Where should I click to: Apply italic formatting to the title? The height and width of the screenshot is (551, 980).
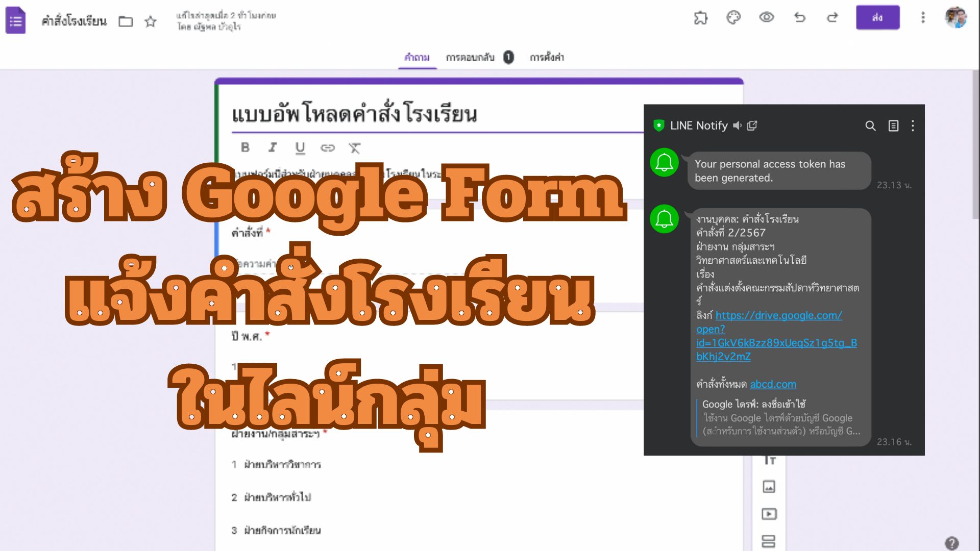(x=273, y=147)
